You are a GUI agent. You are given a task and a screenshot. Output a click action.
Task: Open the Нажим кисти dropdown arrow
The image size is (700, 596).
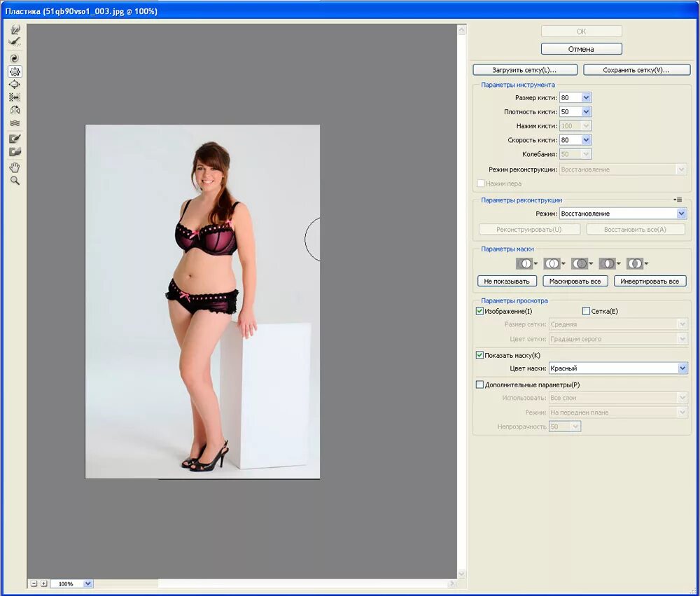(586, 126)
